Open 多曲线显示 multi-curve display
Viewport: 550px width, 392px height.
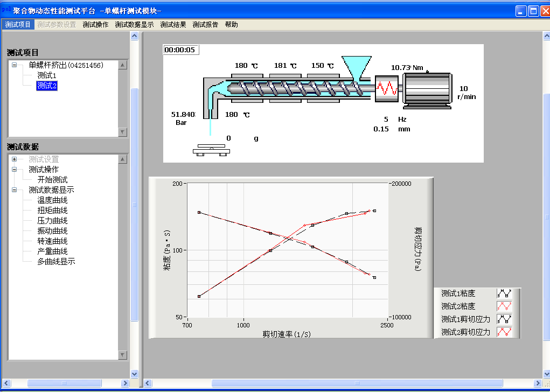[56, 262]
